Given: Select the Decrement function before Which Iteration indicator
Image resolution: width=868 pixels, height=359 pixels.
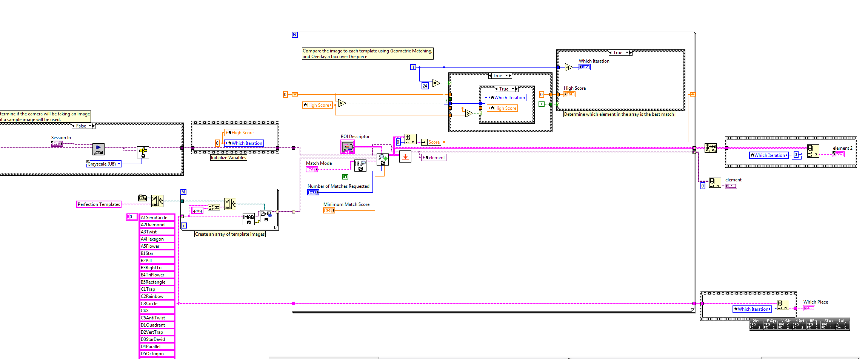Looking at the screenshot, I should pos(569,68).
